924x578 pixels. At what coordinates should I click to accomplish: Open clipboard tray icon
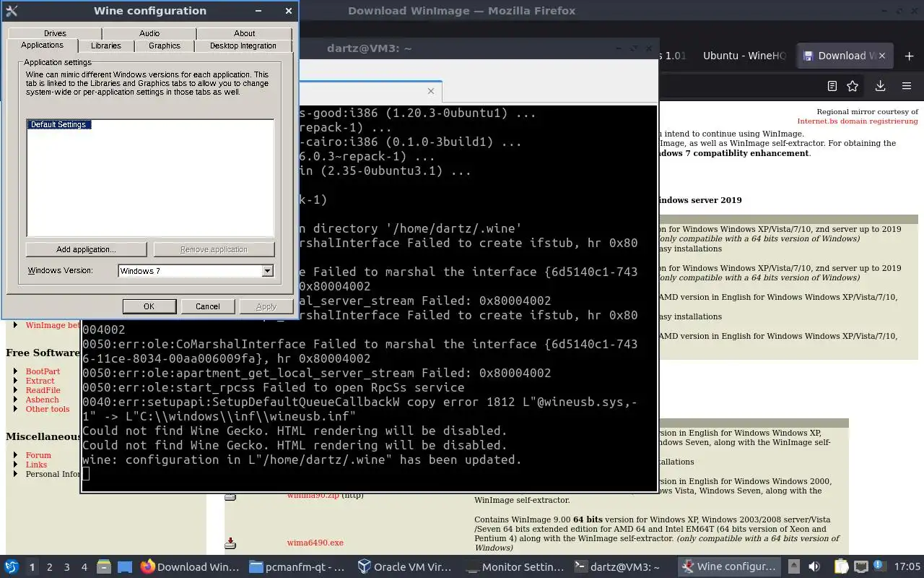(840, 567)
